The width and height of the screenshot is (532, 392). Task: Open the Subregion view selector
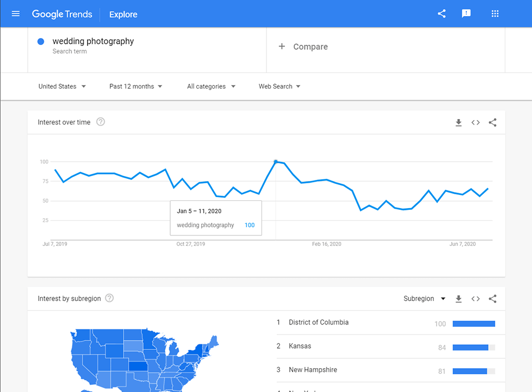pyautogui.click(x=424, y=299)
